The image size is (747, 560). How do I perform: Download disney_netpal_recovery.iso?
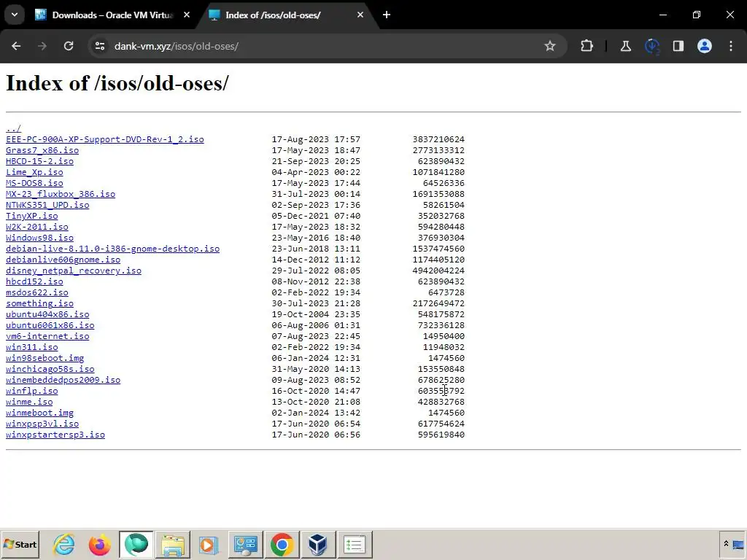pos(74,271)
